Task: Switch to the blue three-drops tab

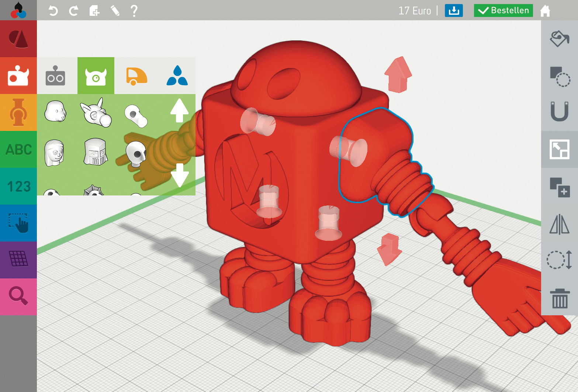Action: coord(177,76)
